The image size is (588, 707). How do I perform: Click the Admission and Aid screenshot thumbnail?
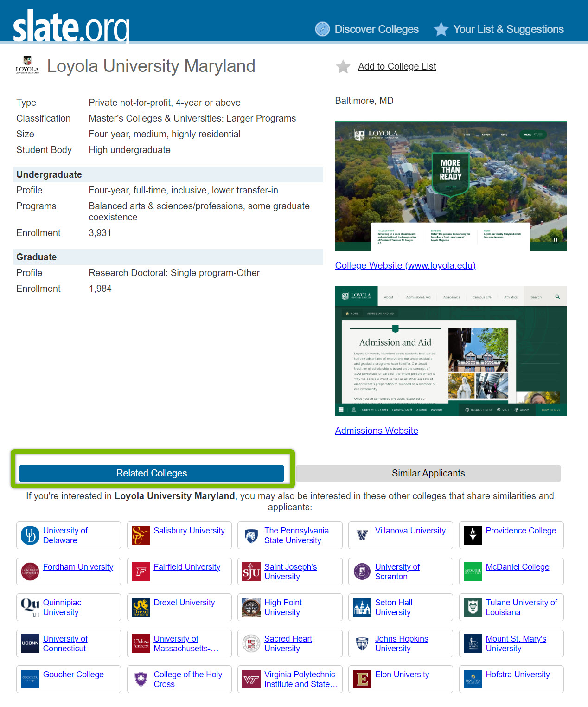tap(451, 351)
